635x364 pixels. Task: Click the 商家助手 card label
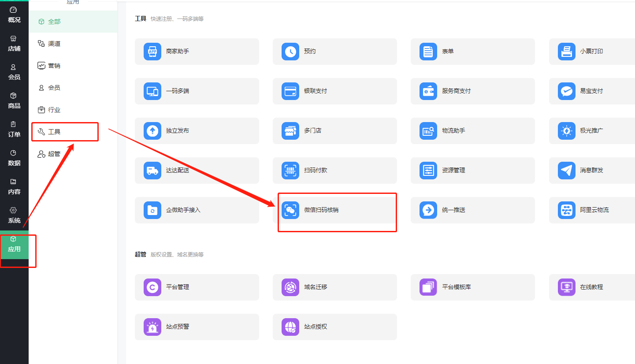tap(178, 52)
